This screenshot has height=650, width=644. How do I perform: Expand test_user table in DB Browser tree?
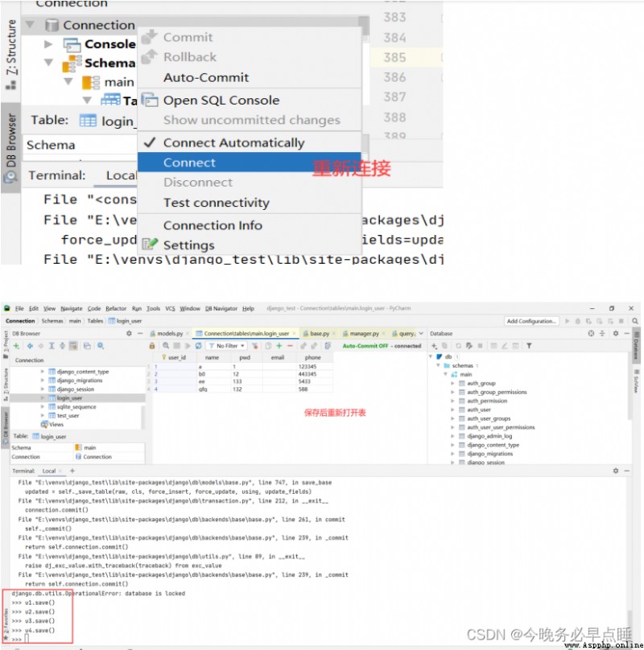tap(43, 415)
